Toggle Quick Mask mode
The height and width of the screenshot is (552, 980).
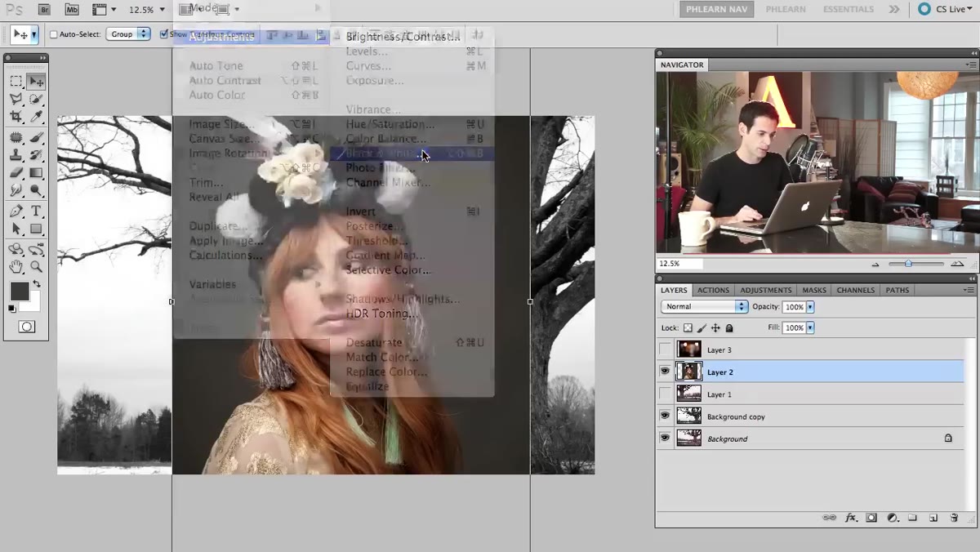click(26, 327)
